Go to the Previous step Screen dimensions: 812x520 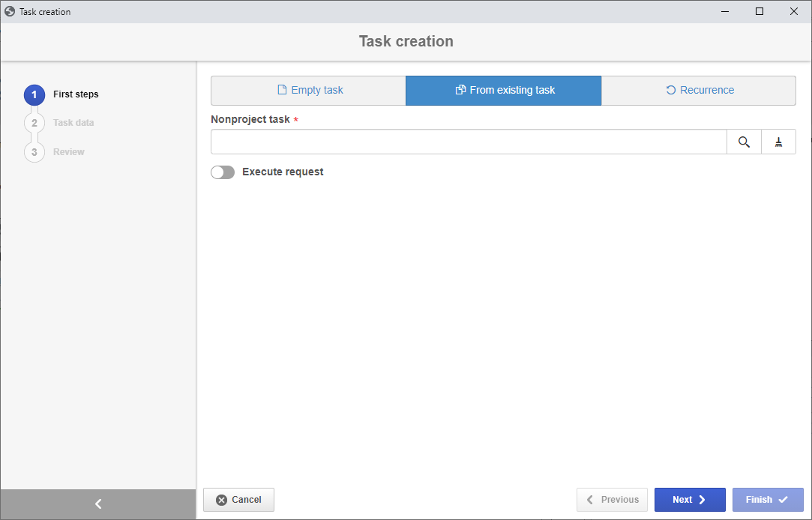612,500
